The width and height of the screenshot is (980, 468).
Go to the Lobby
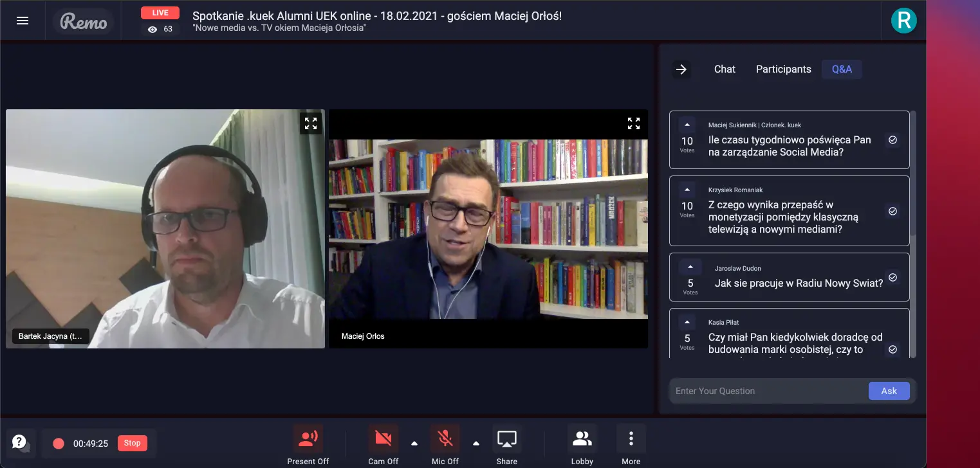coord(582,445)
